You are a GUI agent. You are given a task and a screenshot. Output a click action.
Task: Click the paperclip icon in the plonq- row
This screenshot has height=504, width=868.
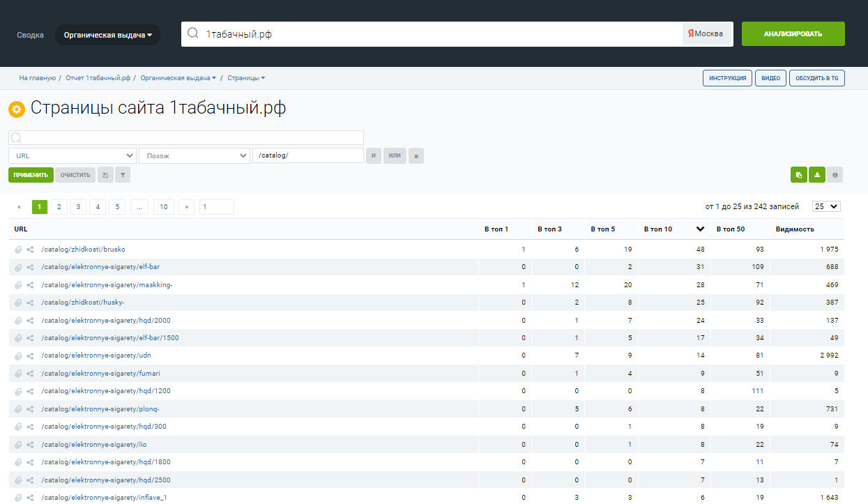click(x=18, y=409)
